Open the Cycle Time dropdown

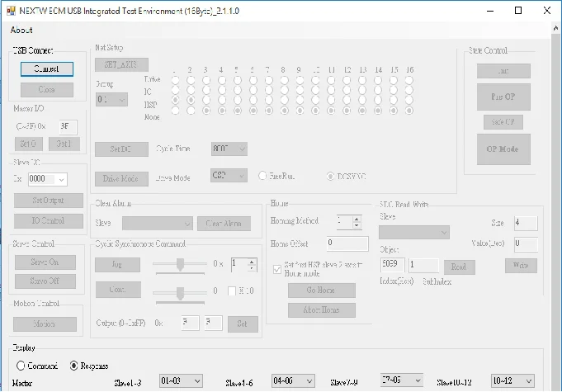pos(229,149)
